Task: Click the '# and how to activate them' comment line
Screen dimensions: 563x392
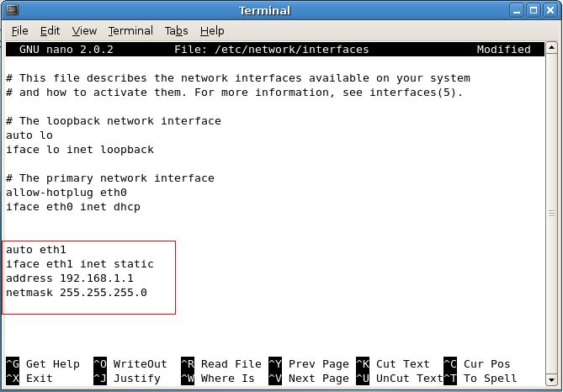Action: [x=235, y=93]
